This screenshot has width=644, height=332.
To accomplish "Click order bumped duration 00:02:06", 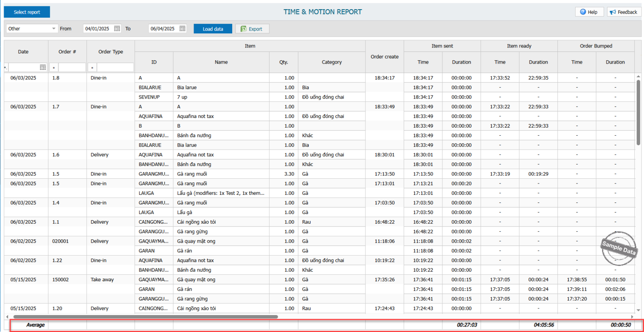I will click(615, 289).
